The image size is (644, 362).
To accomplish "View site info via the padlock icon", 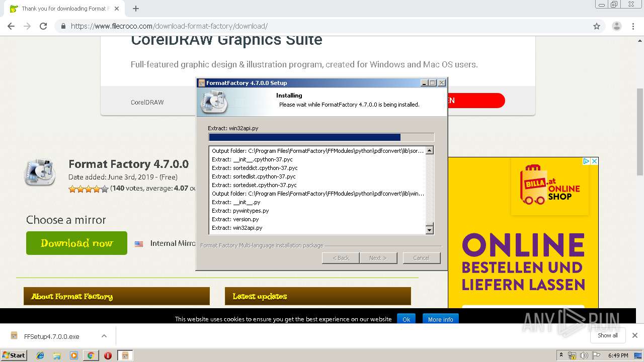I will coord(63,26).
